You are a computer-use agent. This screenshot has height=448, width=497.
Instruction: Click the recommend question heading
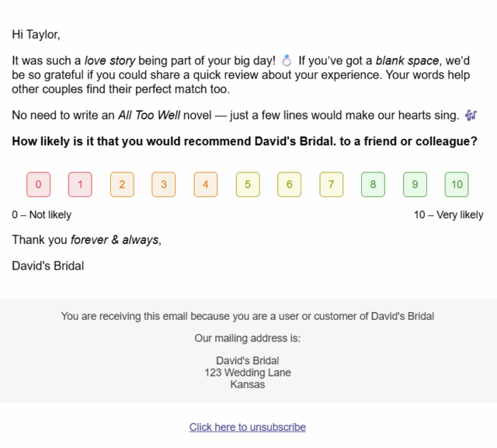[245, 141]
